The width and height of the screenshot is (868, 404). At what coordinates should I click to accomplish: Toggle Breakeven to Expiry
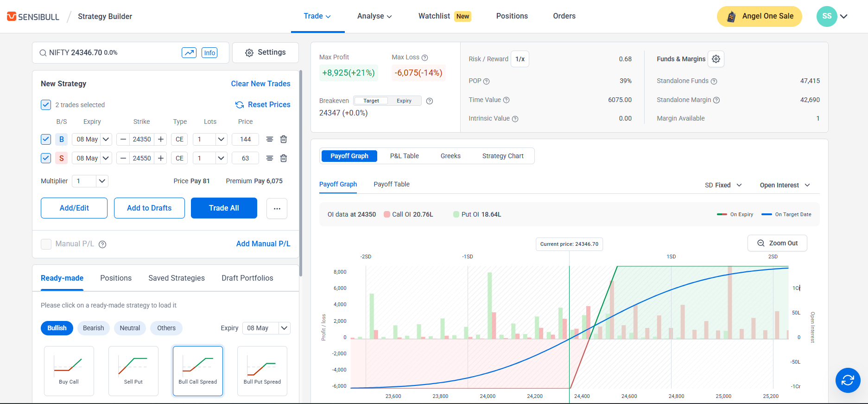coord(404,101)
